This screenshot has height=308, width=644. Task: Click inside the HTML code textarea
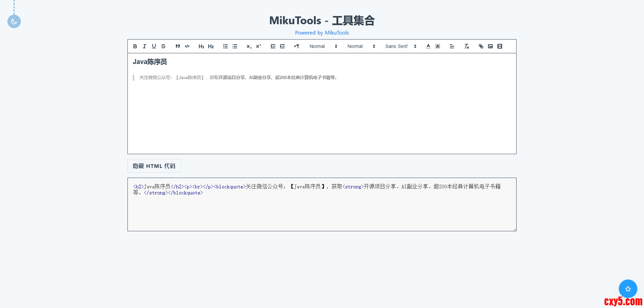[x=322, y=211]
